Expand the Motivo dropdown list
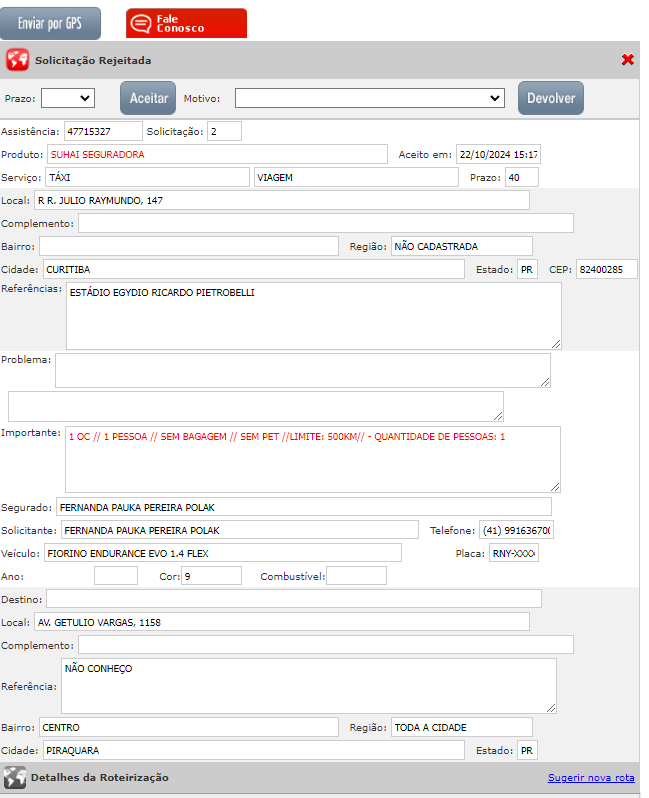649x798 pixels. (370, 98)
